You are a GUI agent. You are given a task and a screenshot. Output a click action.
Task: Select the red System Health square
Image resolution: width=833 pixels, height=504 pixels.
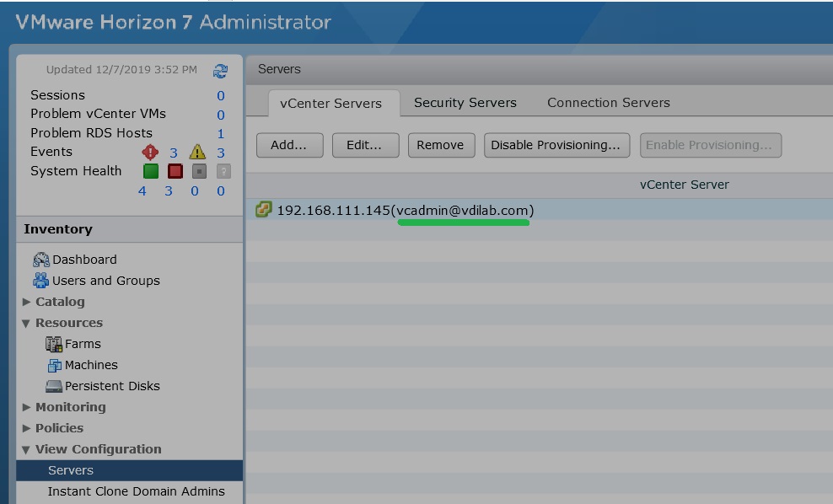pos(175,171)
